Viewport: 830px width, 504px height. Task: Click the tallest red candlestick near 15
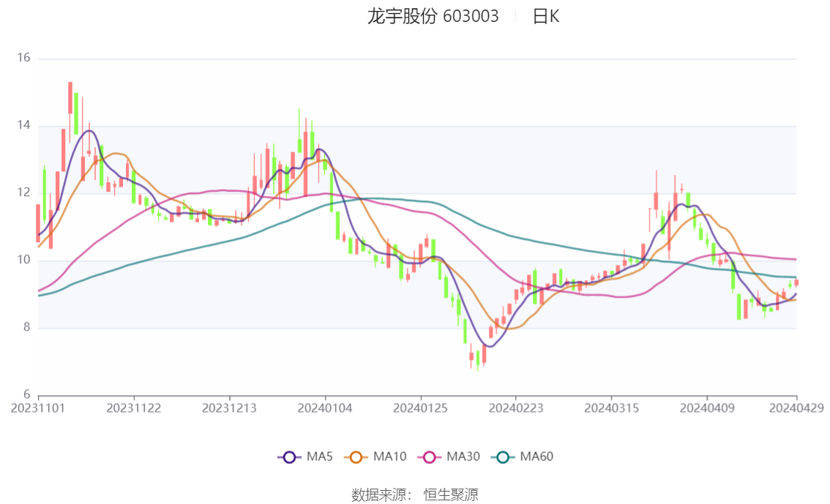[70, 98]
